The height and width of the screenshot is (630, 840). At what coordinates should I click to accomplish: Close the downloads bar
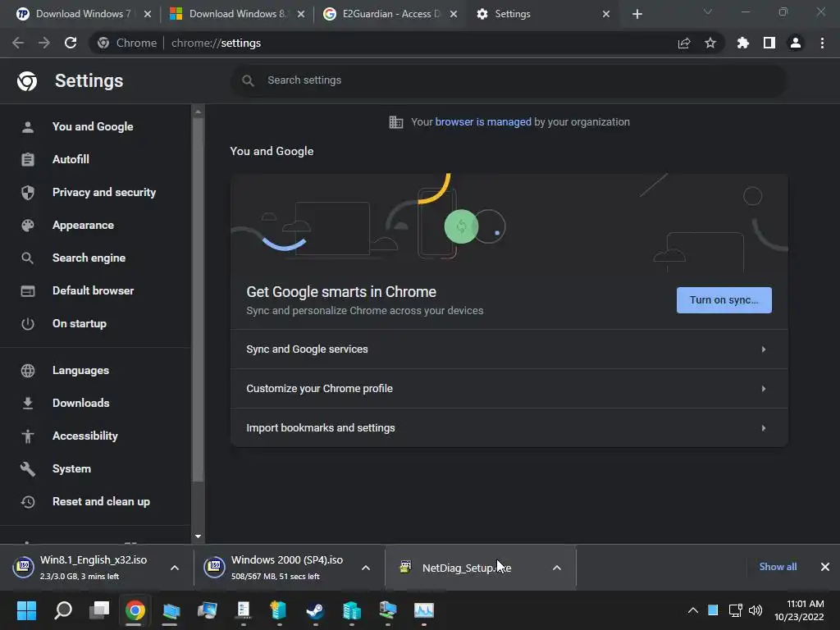(x=825, y=567)
